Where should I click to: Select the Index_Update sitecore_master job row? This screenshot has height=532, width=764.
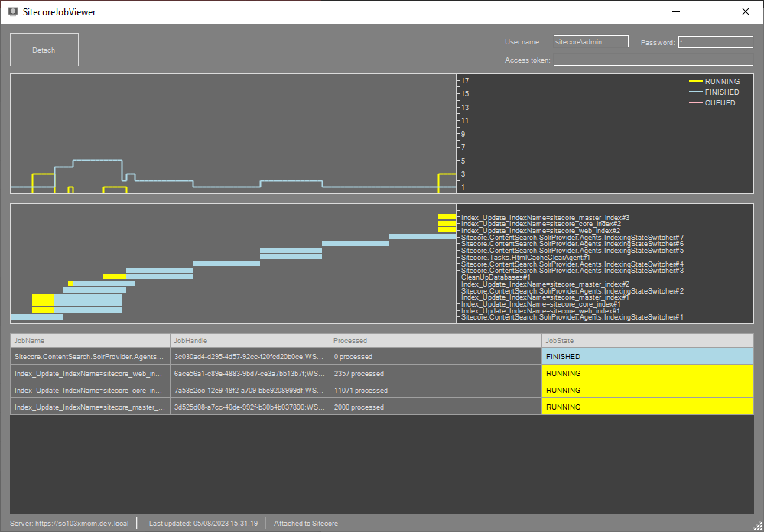pos(89,407)
